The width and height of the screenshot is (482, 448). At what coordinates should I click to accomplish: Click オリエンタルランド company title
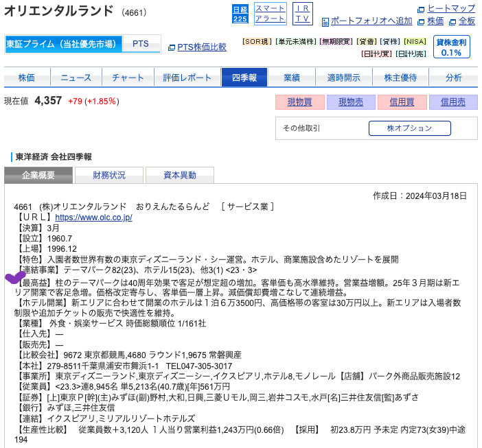(x=59, y=11)
